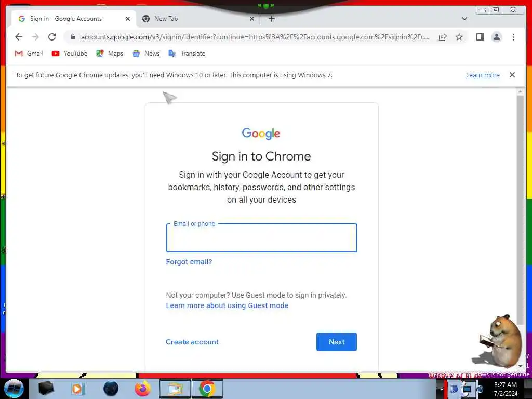The height and width of the screenshot is (399, 532).
Task: Open the media player taskbar icon
Action: [77, 389]
